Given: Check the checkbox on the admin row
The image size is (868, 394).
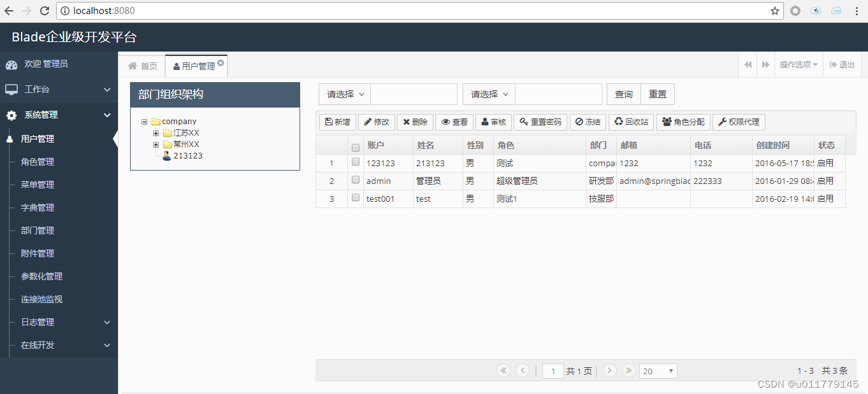Looking at the screenshot, I should 355,179.
